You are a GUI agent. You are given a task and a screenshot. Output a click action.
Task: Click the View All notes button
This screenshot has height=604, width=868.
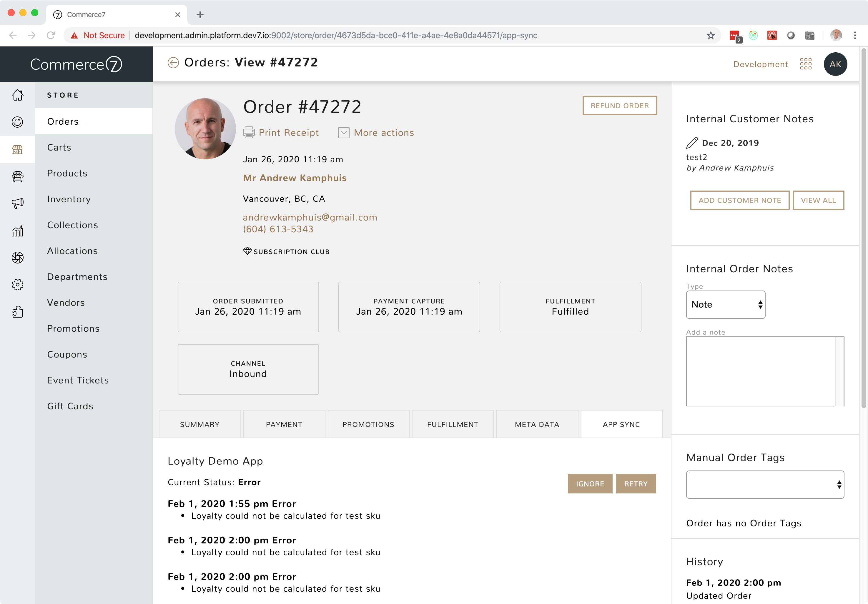818,200
